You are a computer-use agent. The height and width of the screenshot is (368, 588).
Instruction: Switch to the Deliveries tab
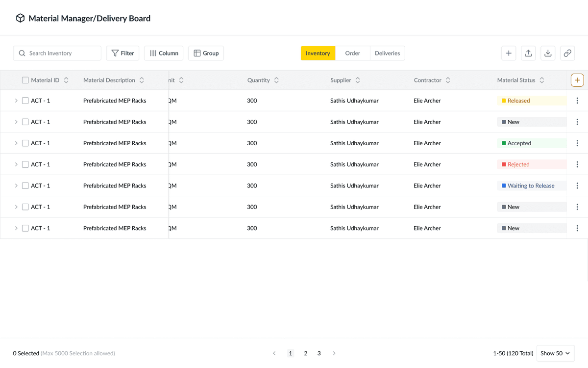[x=387, y=53]
